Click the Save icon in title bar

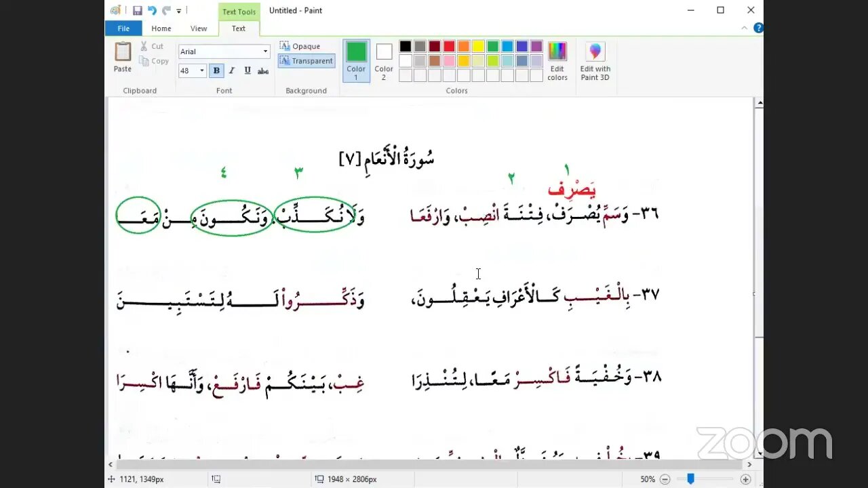point(138,10)
